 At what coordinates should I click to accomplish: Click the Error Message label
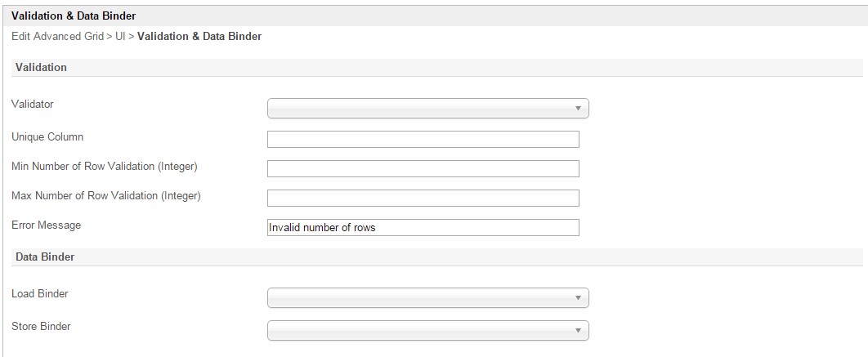coord(46,225)
